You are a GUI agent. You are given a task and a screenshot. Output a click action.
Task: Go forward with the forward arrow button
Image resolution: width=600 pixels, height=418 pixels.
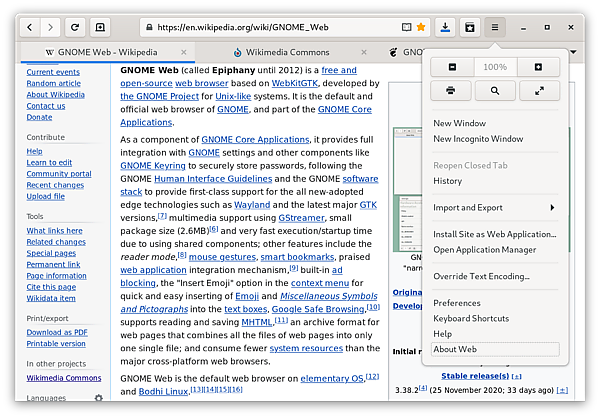coord(50,27)
